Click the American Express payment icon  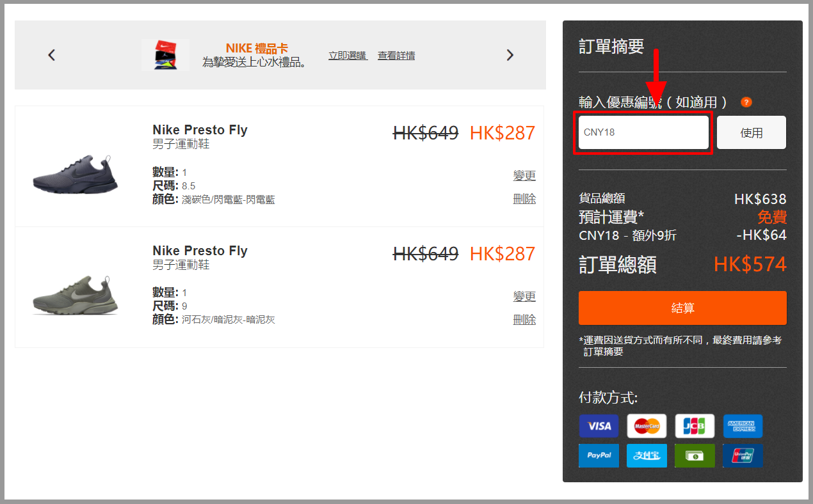point(743,426)
